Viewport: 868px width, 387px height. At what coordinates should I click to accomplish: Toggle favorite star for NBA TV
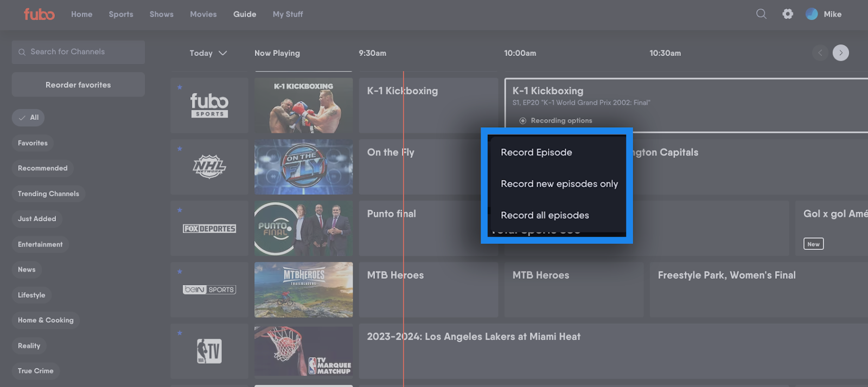coord(180,333)
